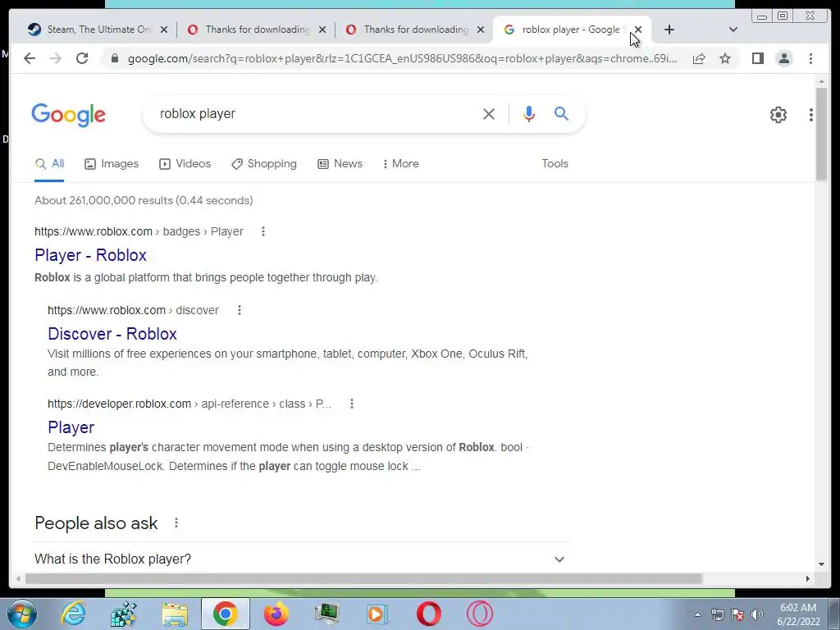Click the developer.roblox.com api-reference URL
This screenshot has width=840, height=630.
[x=189, y=404]
